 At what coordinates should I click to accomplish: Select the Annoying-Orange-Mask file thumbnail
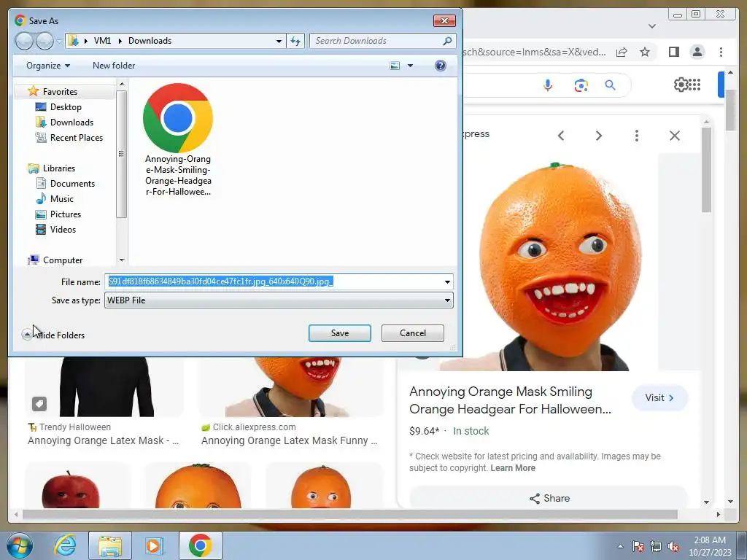pyautogui.click(x=178, y=139)
